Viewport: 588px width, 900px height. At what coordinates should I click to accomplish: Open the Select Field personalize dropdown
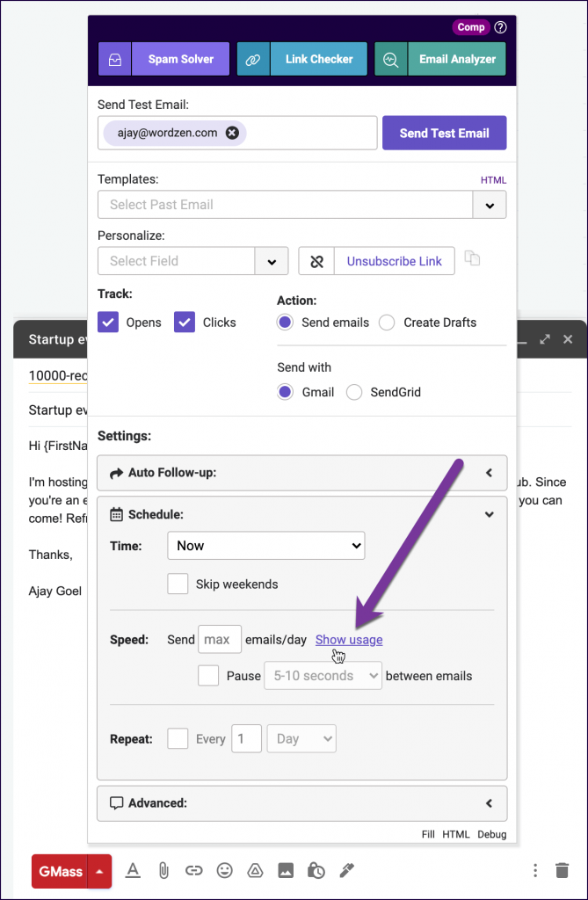[271, 261]
